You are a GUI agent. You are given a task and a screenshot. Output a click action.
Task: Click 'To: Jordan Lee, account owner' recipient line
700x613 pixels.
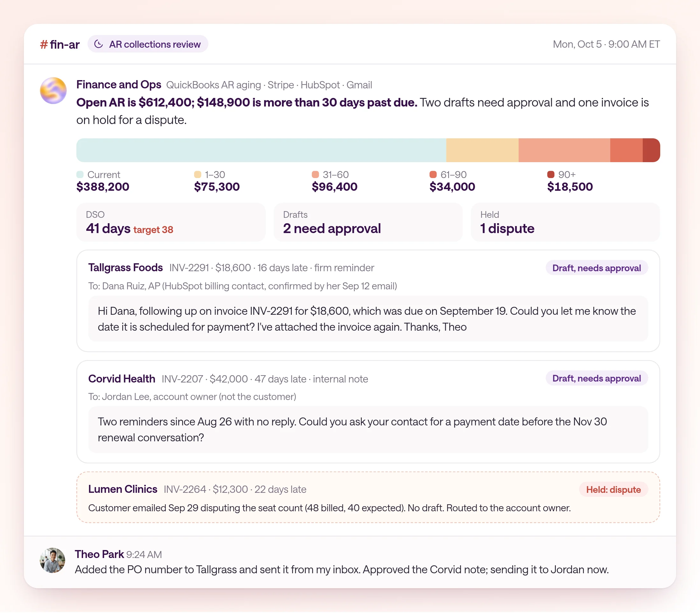pos(192,396)
